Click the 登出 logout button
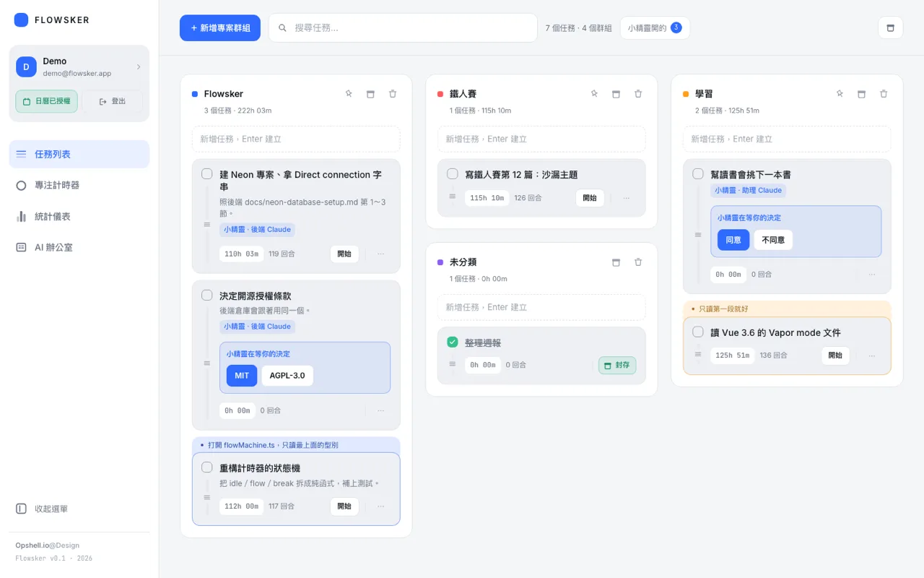The height and width of the screenshot is (578, 924). click(x=112, y=101)
